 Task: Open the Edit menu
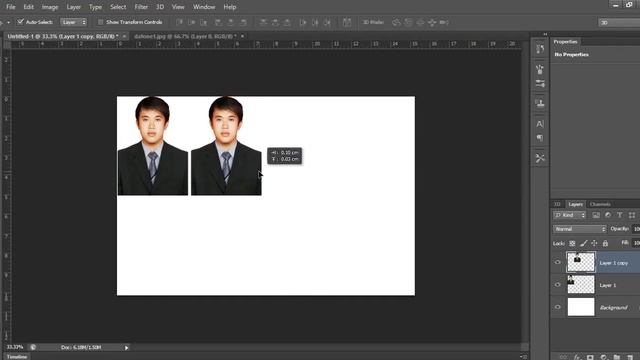coord(29,7)
